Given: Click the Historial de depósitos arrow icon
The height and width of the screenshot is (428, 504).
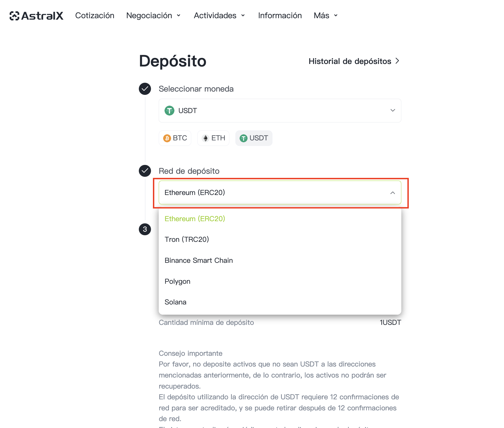Looking at the screenshot, I should (397, 61).
